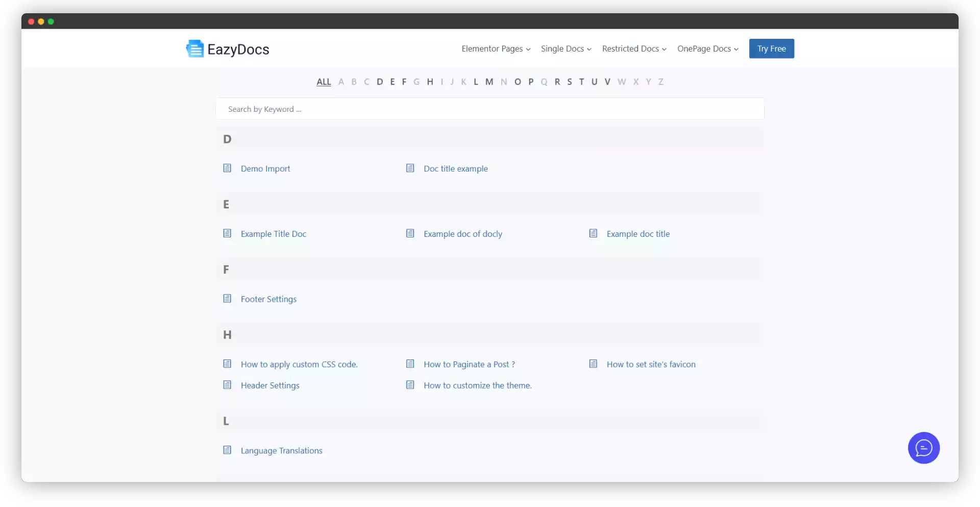The height and width of the screenshot is (507, 980).
Task: Open the Example Title Doc article
Action: [274, 233]
